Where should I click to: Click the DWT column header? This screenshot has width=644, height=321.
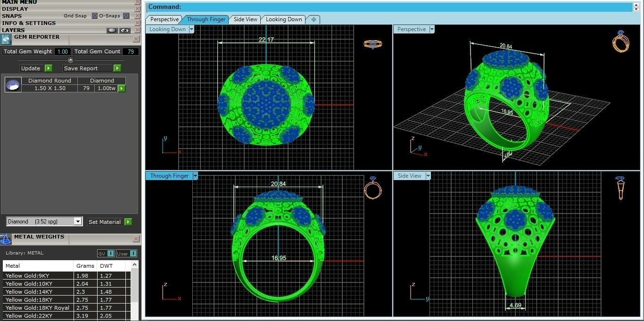tap(111, 266)
